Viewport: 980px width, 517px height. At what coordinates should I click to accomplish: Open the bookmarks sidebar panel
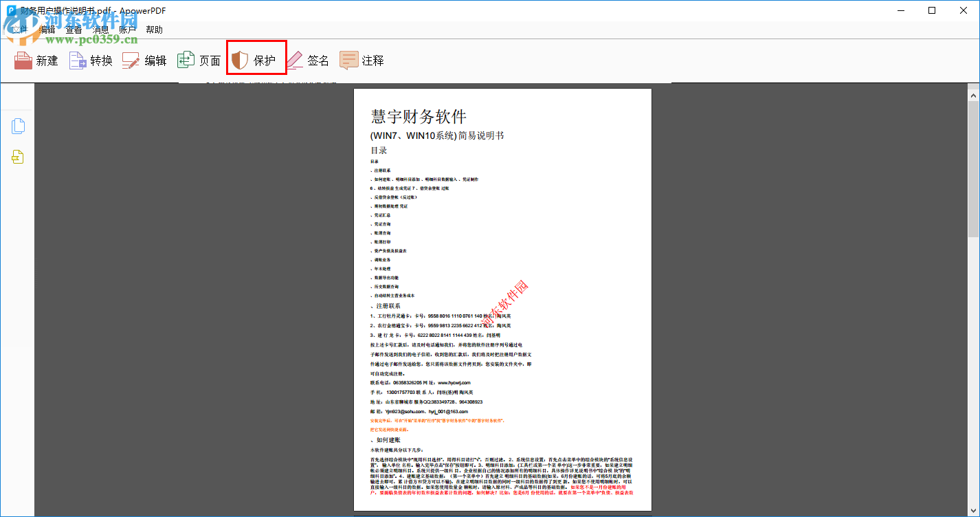pos(18,157)
